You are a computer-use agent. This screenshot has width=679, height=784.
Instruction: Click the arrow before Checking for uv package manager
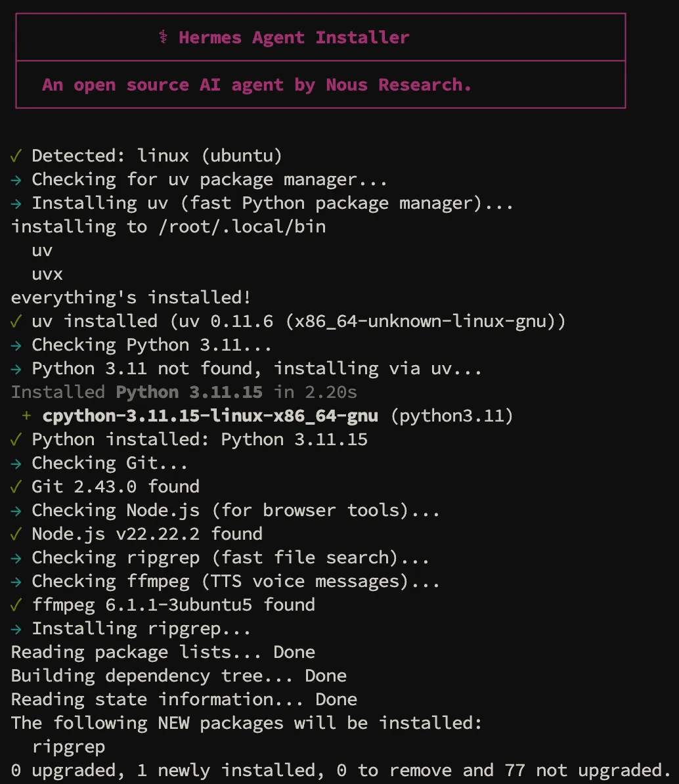click(x=16, y=179)
